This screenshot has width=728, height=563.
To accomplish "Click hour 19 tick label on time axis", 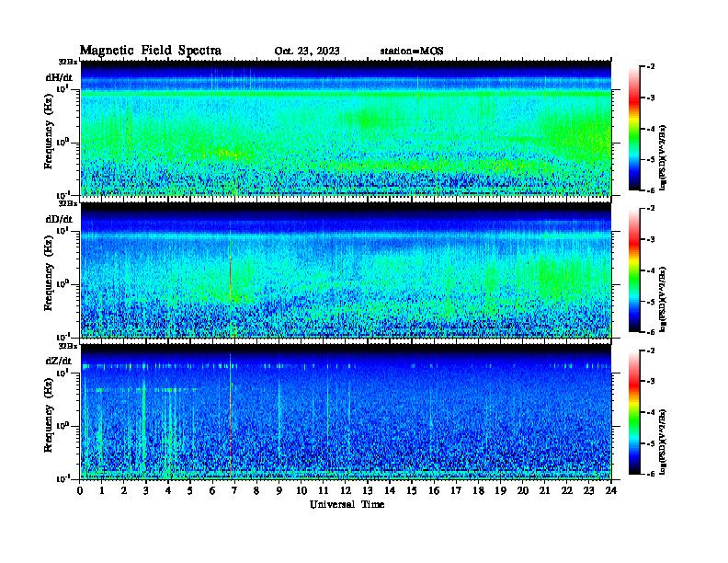I will click(x=500, y=490).
